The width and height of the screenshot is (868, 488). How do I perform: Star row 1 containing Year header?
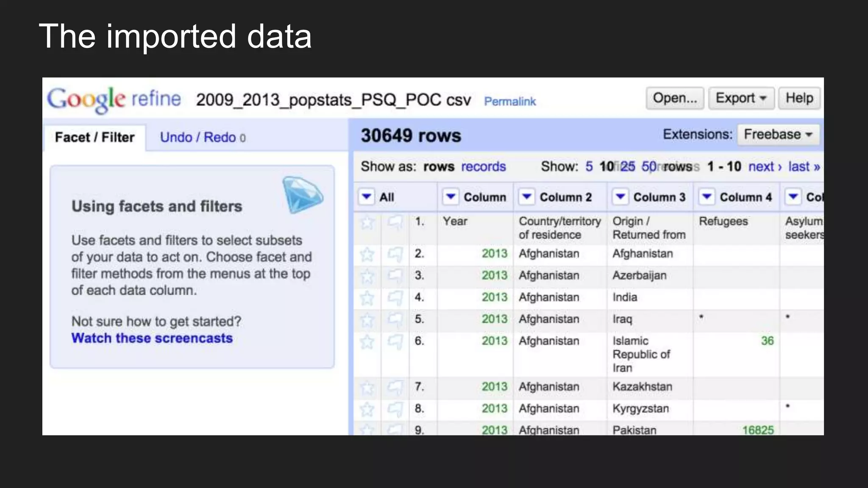point(367,222)
